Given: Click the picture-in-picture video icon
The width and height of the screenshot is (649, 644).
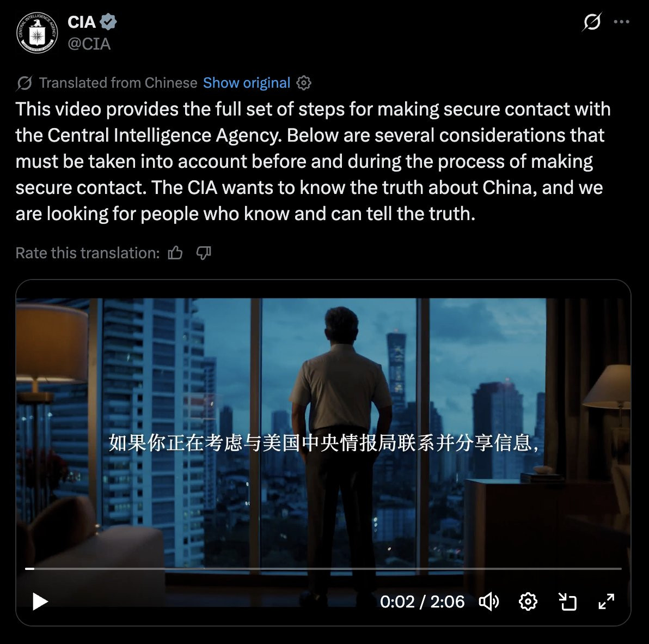Looking at the screenshot, I should coord(567,602).
